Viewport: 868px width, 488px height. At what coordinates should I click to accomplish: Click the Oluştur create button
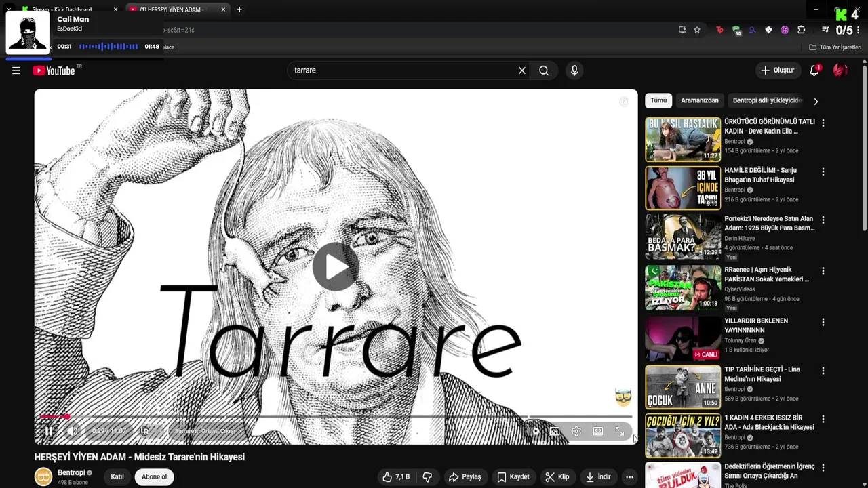(777, 70)
